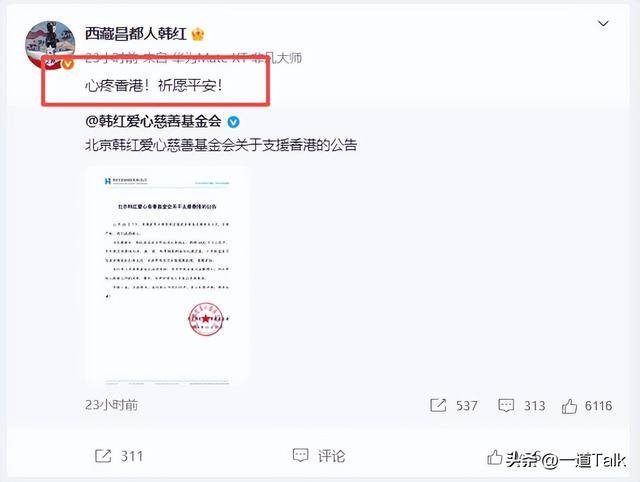
Task: Open the 23小时前 timestamp under the image
Action: 111,405
